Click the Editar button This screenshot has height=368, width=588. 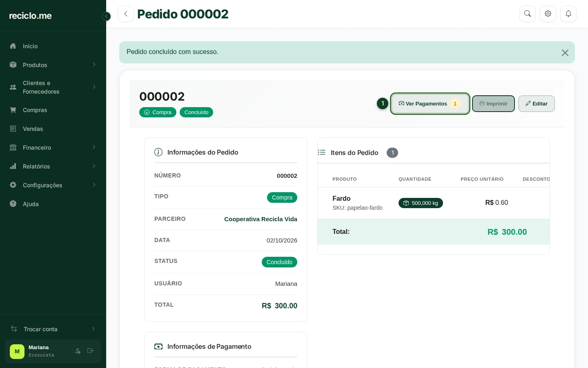click(537, 104)
